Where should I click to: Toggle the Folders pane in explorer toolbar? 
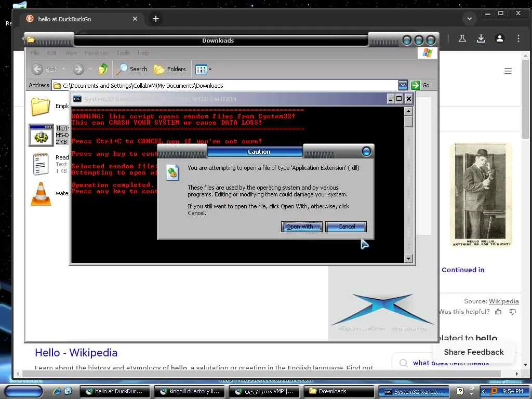click(x=170, y=69)
